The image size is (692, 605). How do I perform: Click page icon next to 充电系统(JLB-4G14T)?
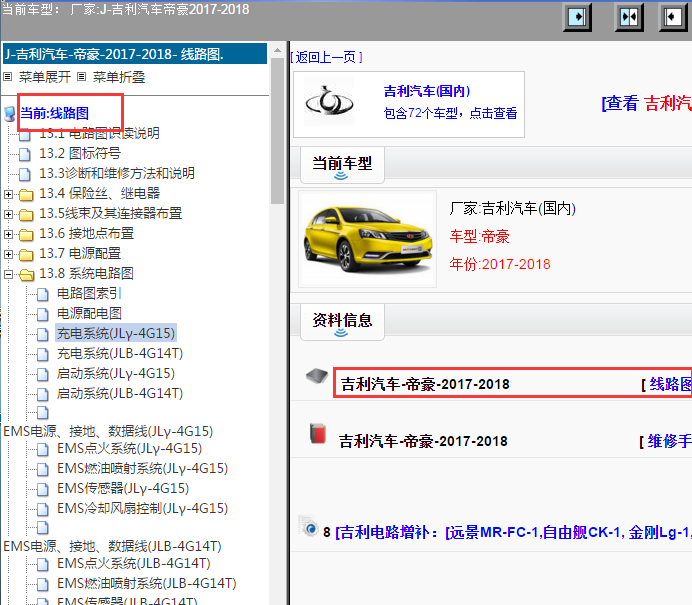[x=42, y=354]
